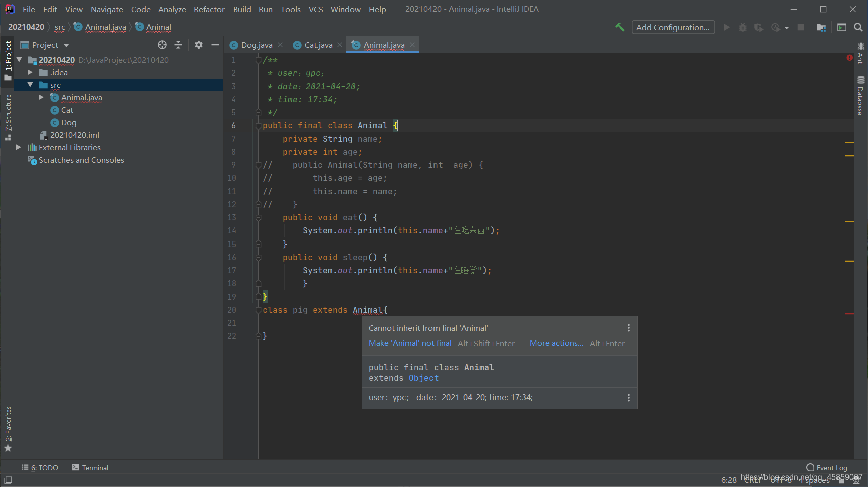868x487 pixels.
Task: Open Project panel settings gear icon
Action: [199, 45]
